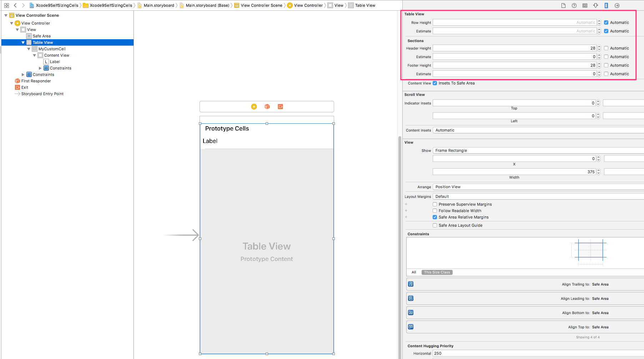Image resolution: width=644 pixels, height=359 pixels.
Task: Edit the Row Height input field
Action: click(514, 22)
